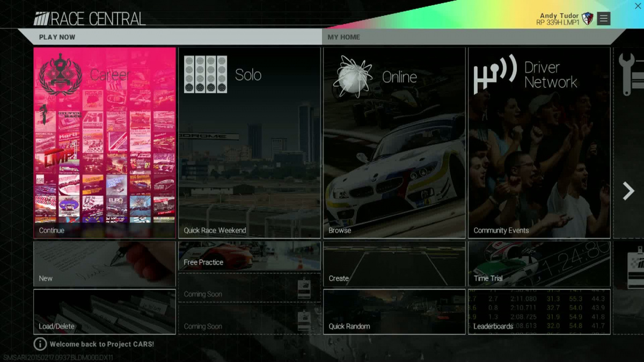Switch to the MY HOME tab
644x362 pixels.
pyautogui.click(x=344, y=37)
